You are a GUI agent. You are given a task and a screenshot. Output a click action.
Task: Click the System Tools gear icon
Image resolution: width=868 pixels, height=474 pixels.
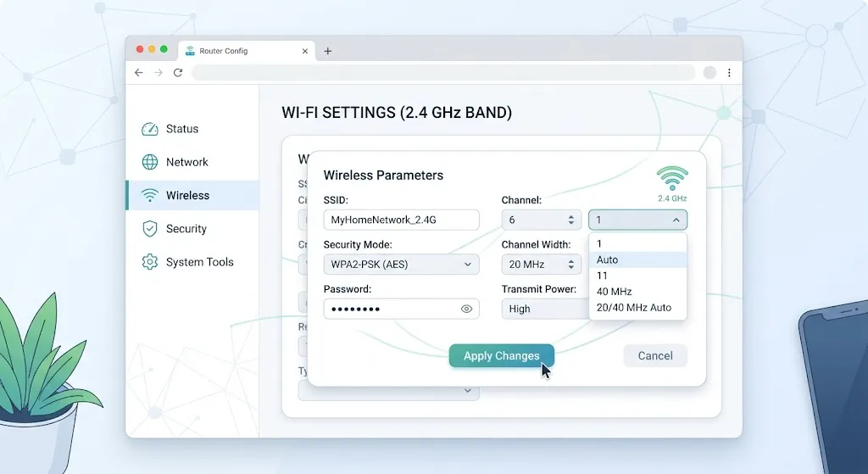pos(149,262)
